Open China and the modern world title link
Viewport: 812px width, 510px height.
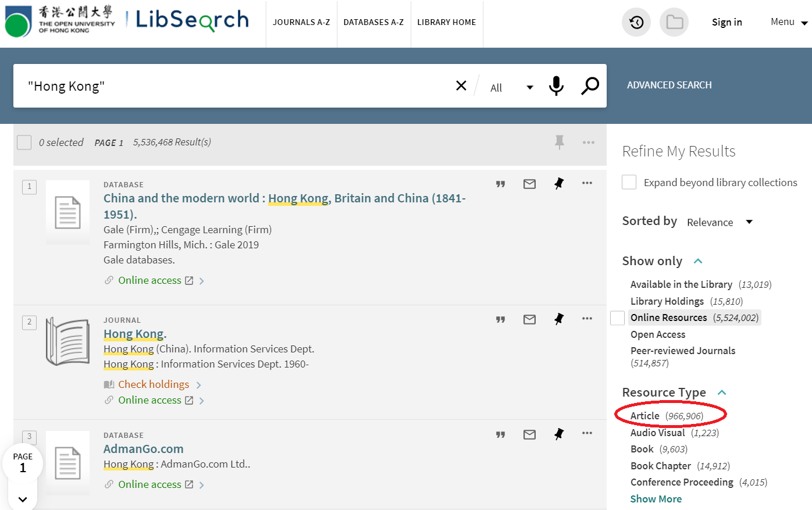pos(284,206)
